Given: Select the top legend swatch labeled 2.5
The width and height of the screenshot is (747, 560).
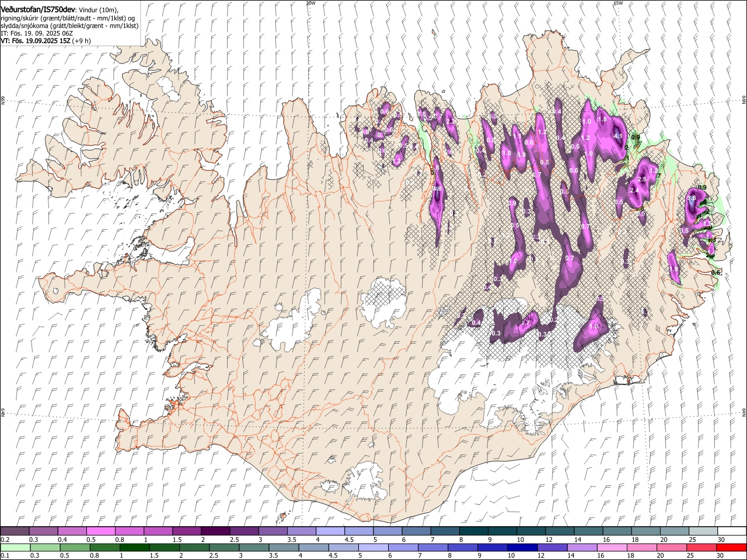Looking at the screenshot, I should [243, 531].
